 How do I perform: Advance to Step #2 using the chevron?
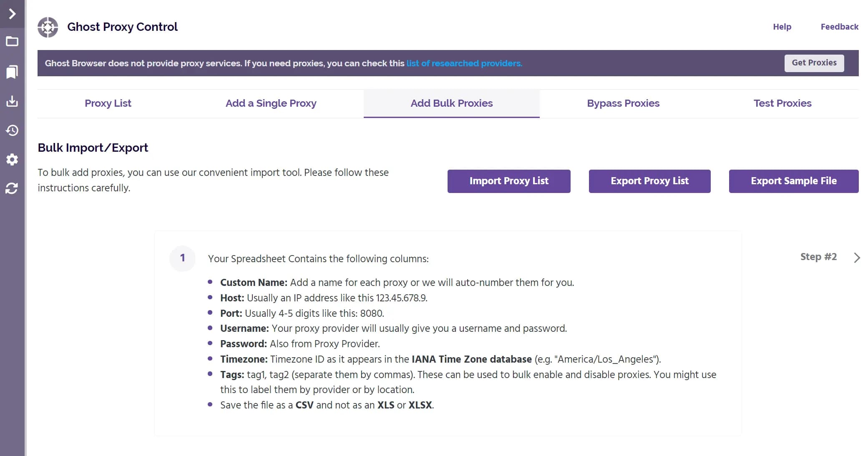[857, 258]
